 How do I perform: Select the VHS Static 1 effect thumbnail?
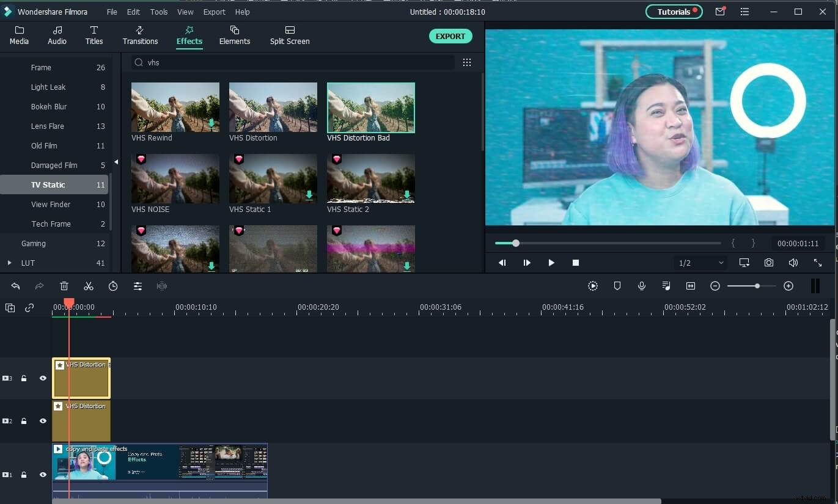(273, 178)
